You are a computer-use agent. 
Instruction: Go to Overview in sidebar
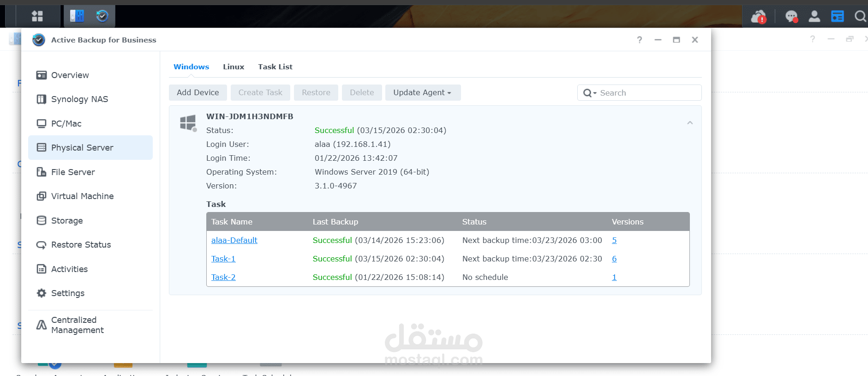tap(70, 75)
